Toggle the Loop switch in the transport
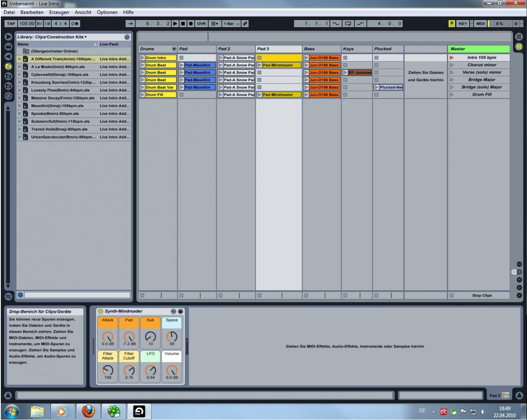Screen dimensions: 527x420 (x=348, y=24)
